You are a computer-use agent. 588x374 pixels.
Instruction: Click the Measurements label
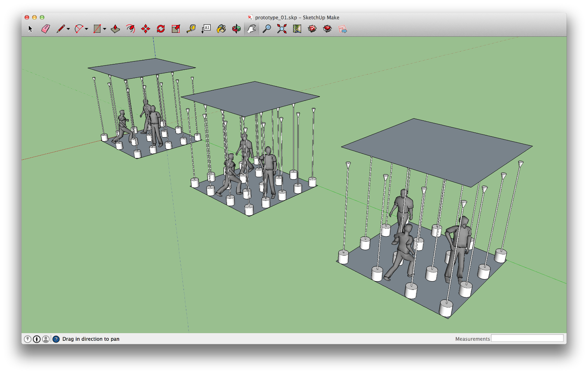point(472,339)
